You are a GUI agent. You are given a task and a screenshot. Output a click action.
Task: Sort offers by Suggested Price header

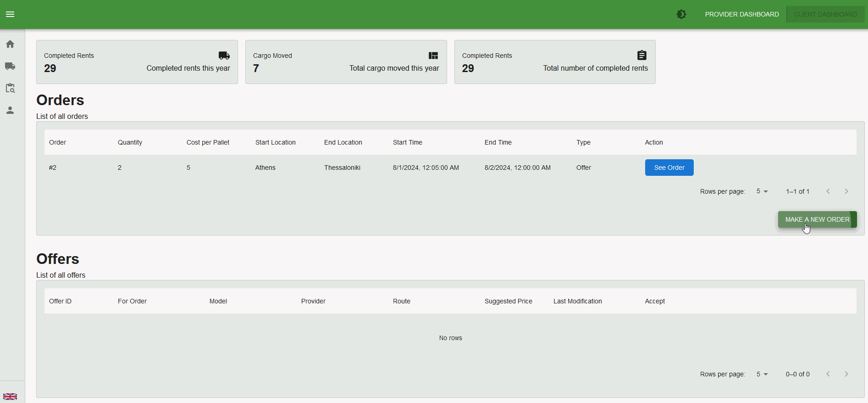(x=508, y=301)
